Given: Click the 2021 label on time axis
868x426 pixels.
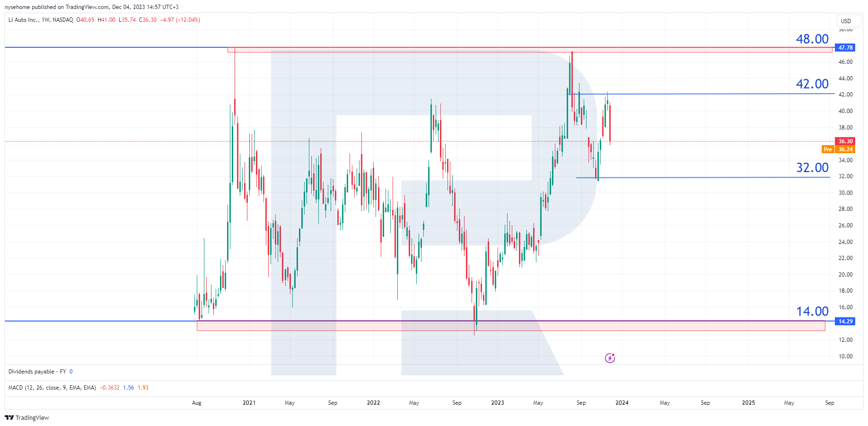Looking at the screenshot, I should [x=249, y=403].
